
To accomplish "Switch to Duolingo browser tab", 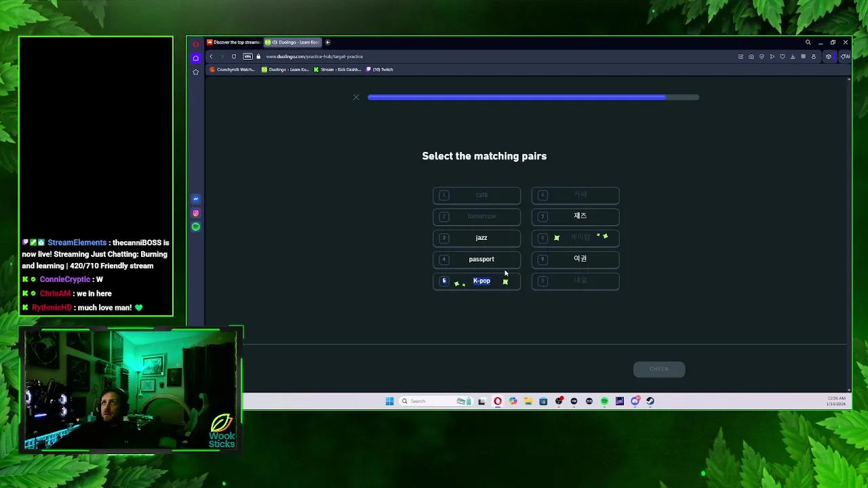I will tap(292, 42).
